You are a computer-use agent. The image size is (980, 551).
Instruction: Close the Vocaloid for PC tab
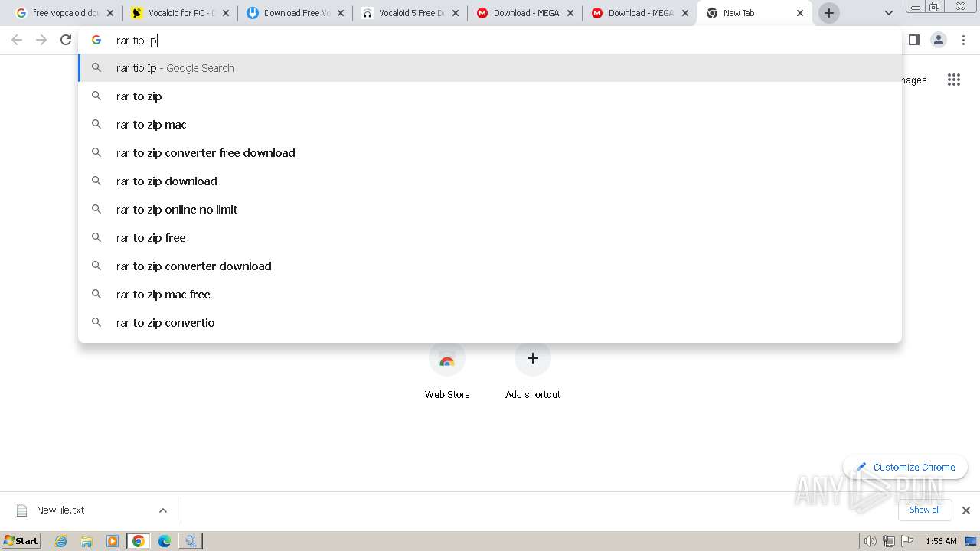click(226, 13)
